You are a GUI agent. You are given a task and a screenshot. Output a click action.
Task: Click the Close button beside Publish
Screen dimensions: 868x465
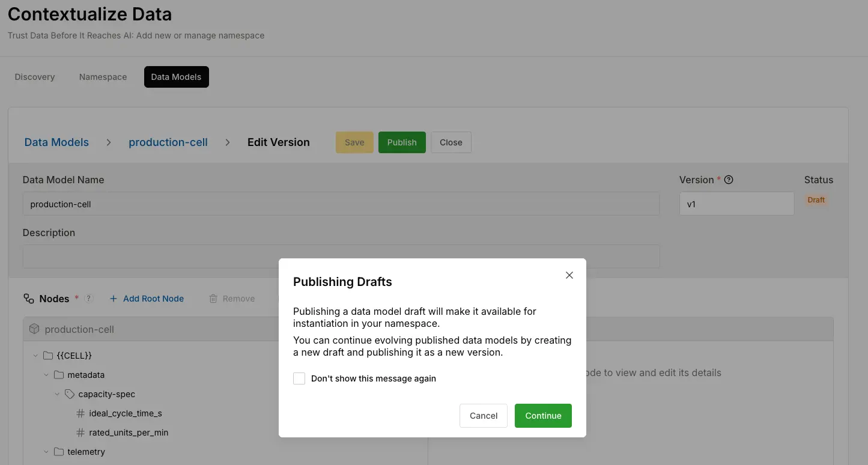(x=451, y=142)
